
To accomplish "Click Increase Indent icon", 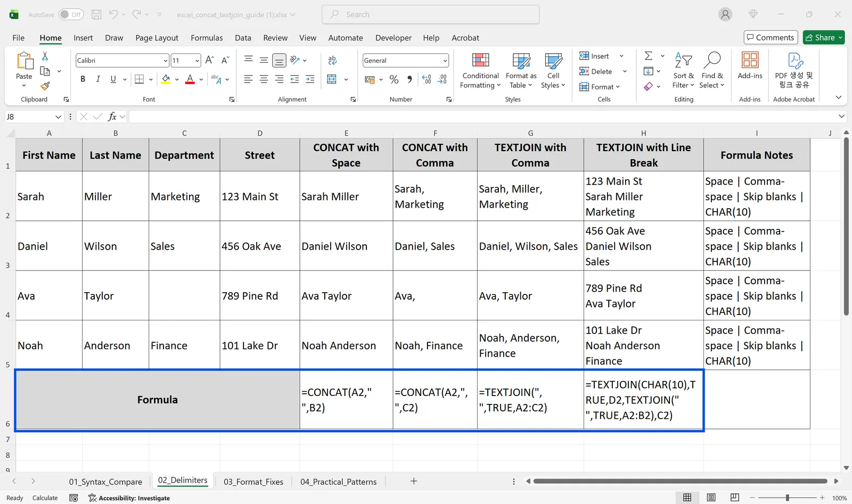I will 310,79.
